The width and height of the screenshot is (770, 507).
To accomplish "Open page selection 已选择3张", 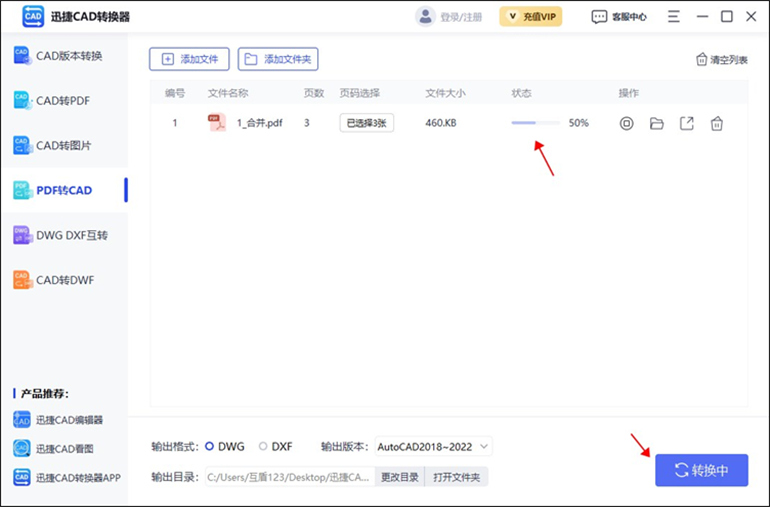I will [x=366, y=123].
